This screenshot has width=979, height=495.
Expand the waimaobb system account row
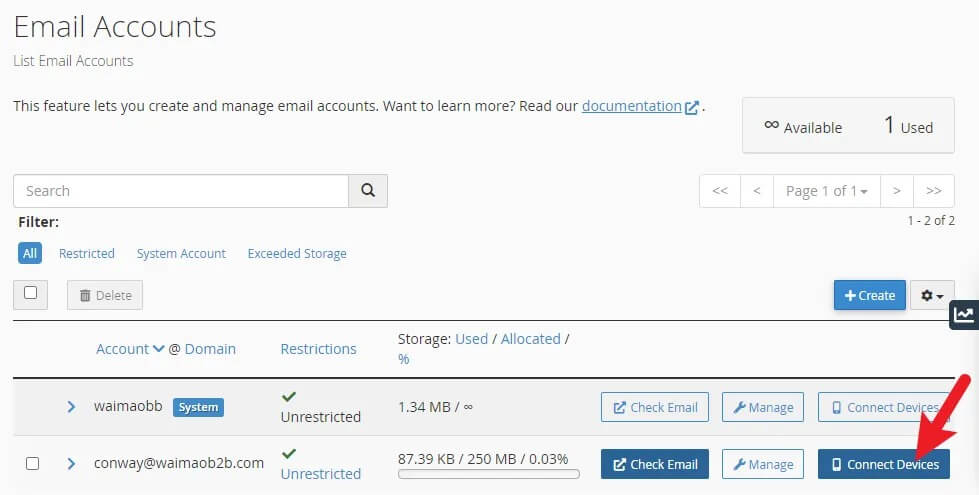[x=71, y=407]
